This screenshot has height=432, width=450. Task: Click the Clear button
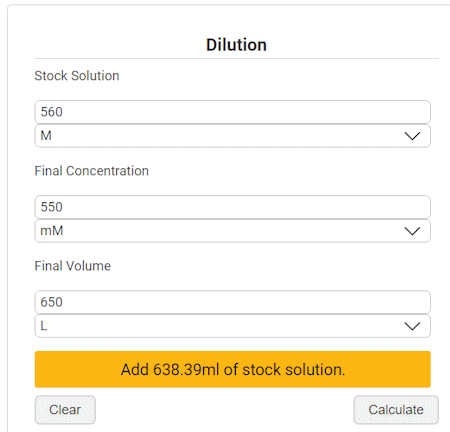click(65, 410)
